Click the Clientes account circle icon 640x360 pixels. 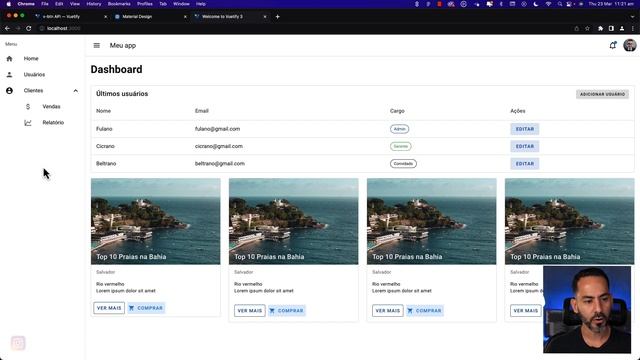coord(9,91)
